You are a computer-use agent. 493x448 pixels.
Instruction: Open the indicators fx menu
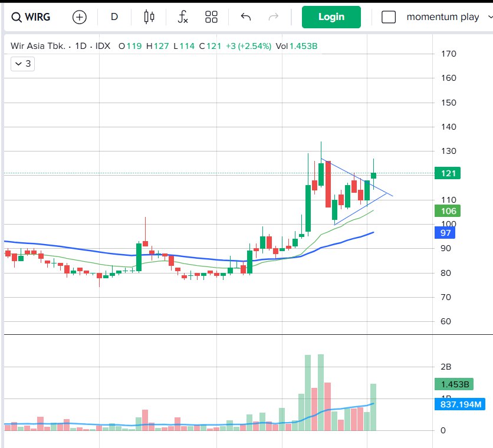click(x=183, y=17)
